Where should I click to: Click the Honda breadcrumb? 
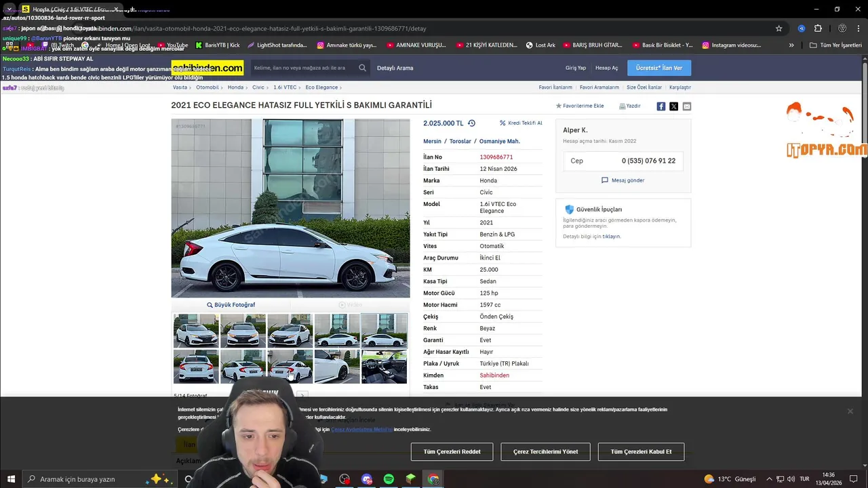click(x=235, y=87)
